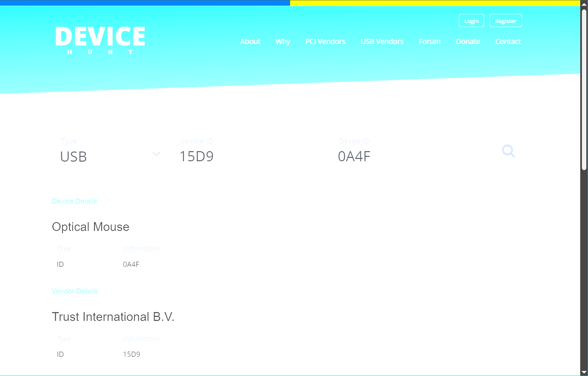Open the USB Vendors page
Screen dimensions: 588x376
[382, 42]
